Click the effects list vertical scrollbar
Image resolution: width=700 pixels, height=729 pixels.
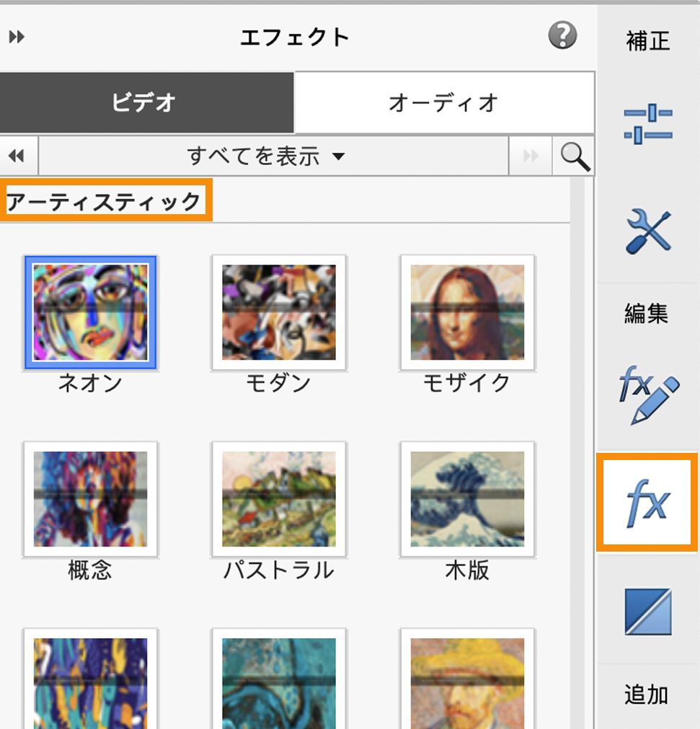577,452
